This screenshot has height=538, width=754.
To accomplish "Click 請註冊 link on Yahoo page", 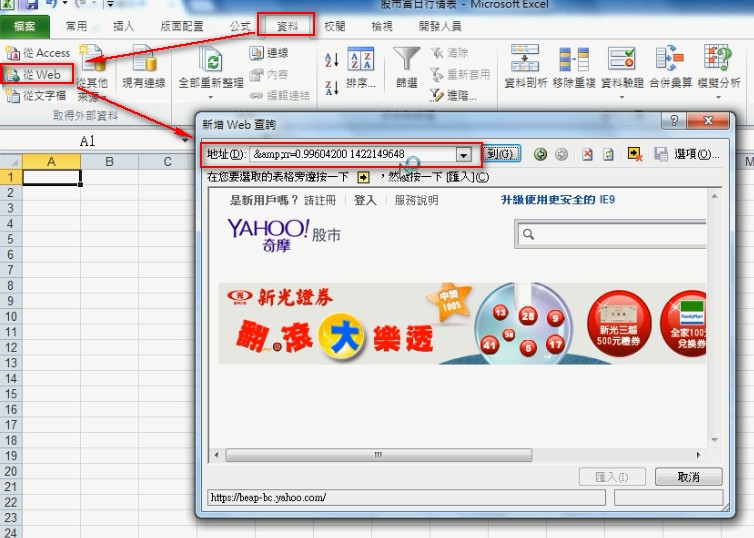I will click(320, 200).
